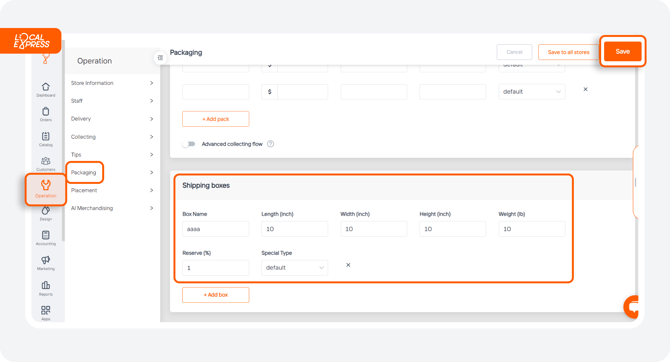670x362 pixels.
Task: Select Packaging in Operation menu
Action: pos(84,173)
